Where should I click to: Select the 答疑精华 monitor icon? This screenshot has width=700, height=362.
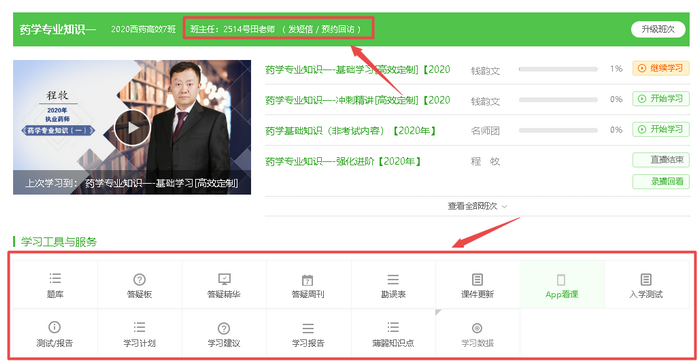(224, 279)
